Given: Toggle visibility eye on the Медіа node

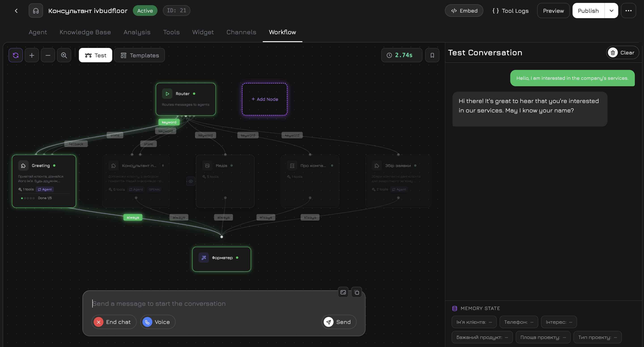Looking at the screenshot, I should click(x=191, y=181).
